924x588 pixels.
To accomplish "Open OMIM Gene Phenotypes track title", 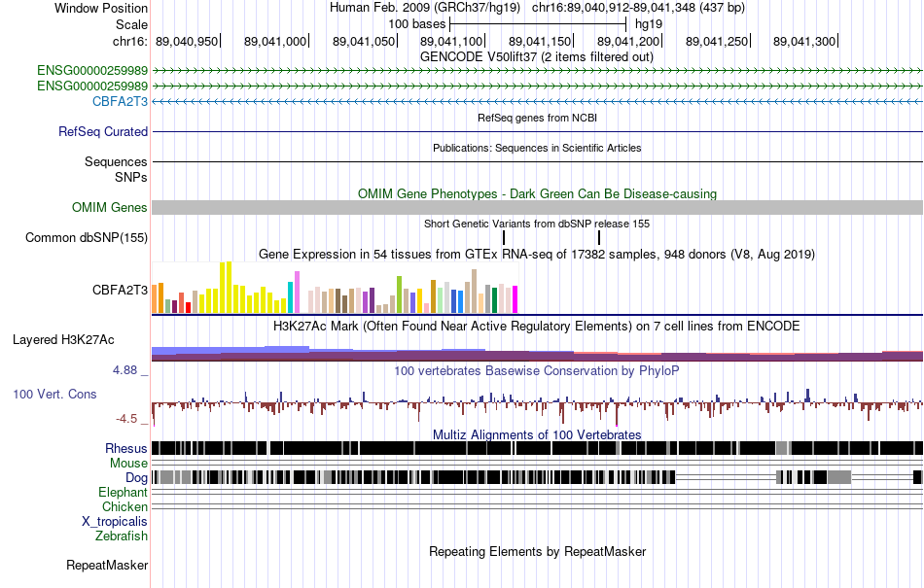I will click(x=537, y=193).
